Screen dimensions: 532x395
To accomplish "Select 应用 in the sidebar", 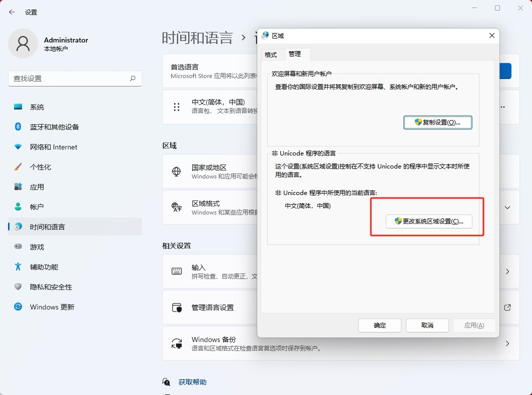I will click(75, 187).
